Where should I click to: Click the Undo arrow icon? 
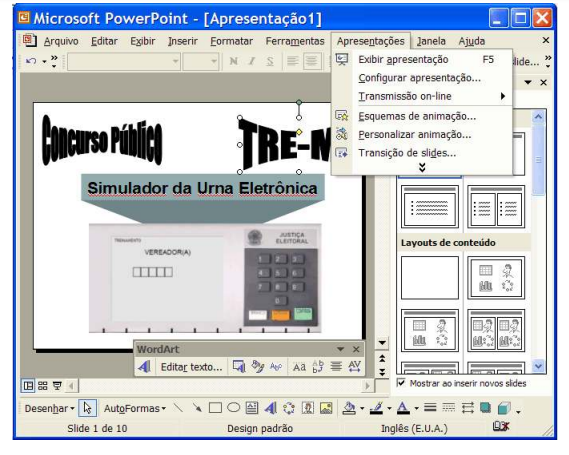pos(31,61)
